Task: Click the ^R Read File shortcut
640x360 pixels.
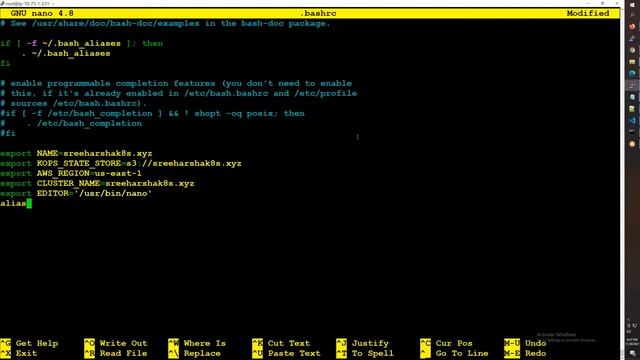Action: (116, 353)
